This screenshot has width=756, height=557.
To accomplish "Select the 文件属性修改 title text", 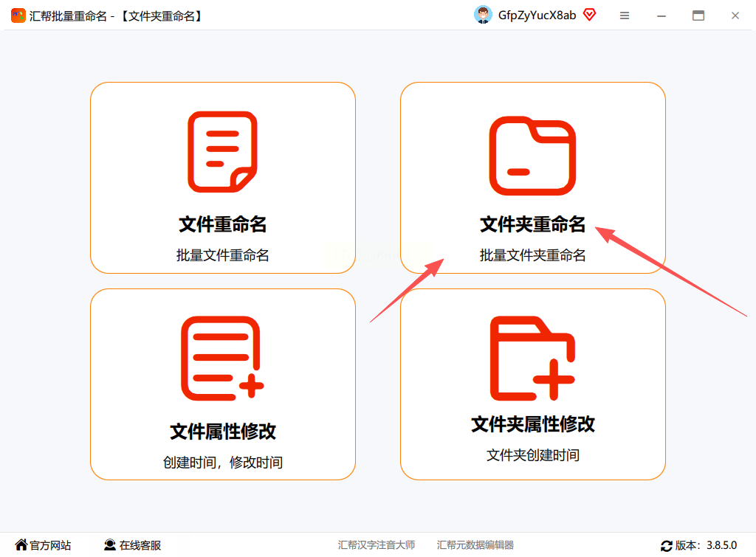I will point(222,432).
